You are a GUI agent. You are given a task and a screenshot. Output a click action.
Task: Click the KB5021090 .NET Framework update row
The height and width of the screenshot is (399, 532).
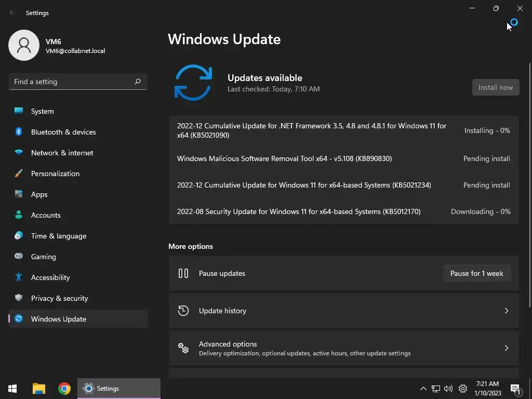pyautogui.click(x=344, y=130)
